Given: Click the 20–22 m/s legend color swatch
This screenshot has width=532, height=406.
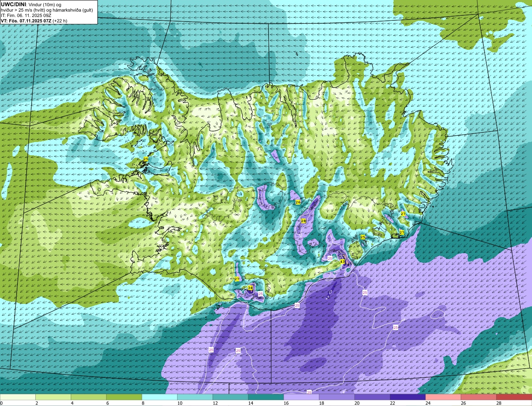Looking at the screenshot, I should click(x=372, y=397).
